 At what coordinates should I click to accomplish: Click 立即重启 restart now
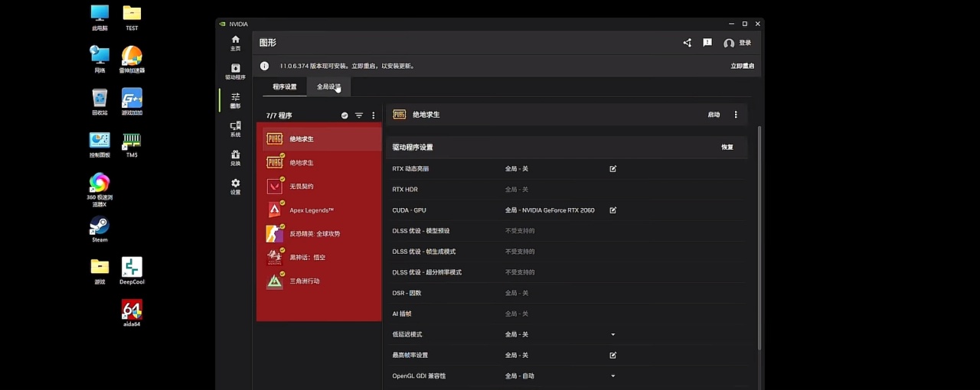(742, 66)
